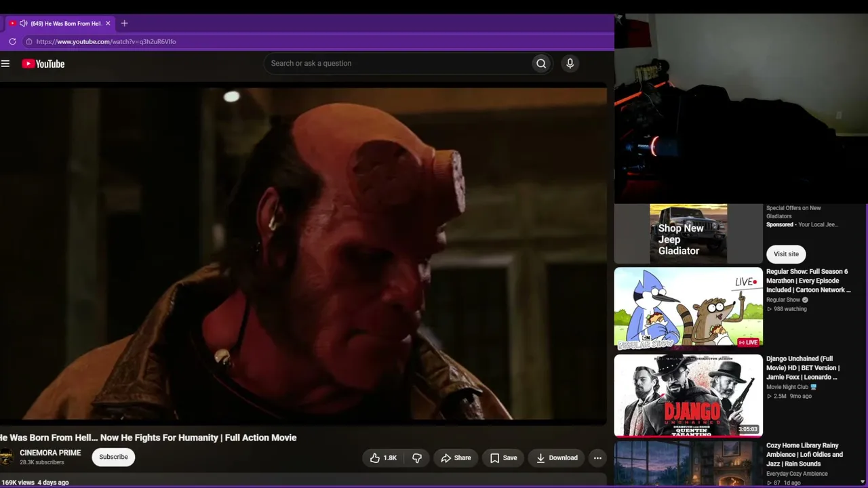Reload the page in the browser
The height and width of the screenshot is (488, 868).
[12, 41]
